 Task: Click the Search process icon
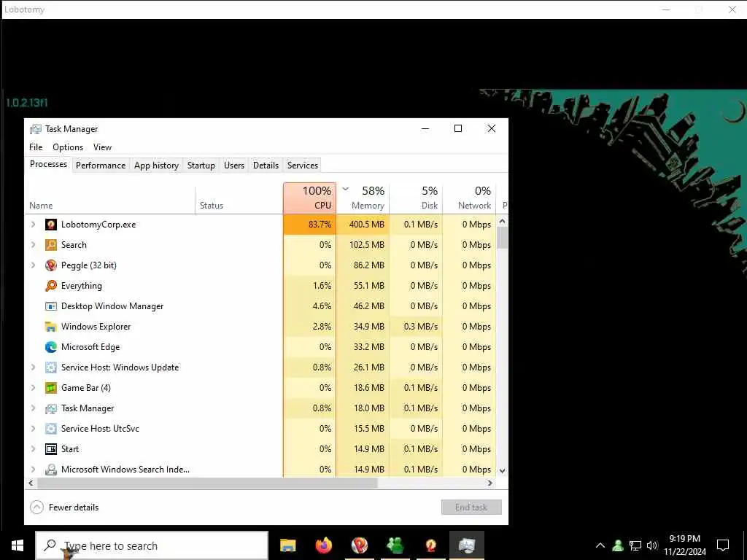[51, 245]
